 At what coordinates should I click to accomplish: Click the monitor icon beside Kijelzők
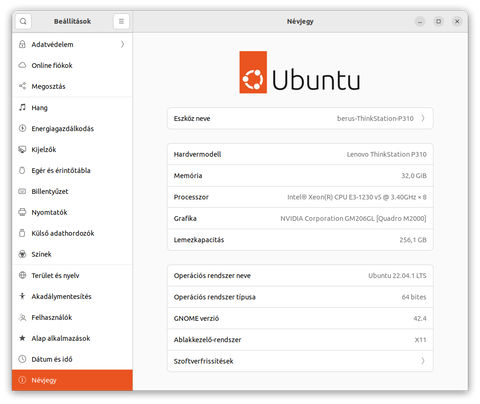22,149
